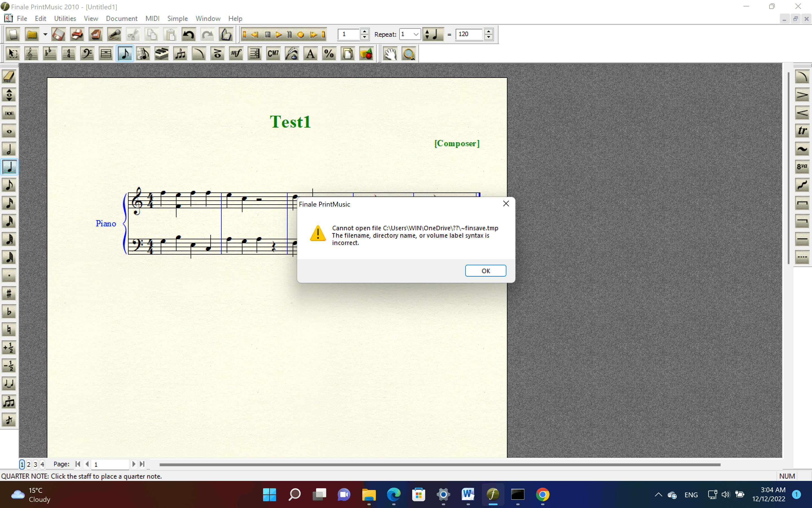Image resolution: width=812 pixels, height=508 pixels.
Task: Increase tempo with the up stepper arrow
Action: [x=489, y=31]
